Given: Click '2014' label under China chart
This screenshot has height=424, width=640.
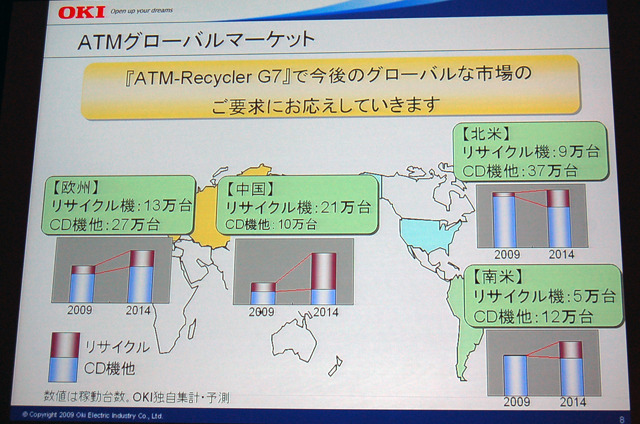Looking at the screenshot, I should [x=326, y=312].
